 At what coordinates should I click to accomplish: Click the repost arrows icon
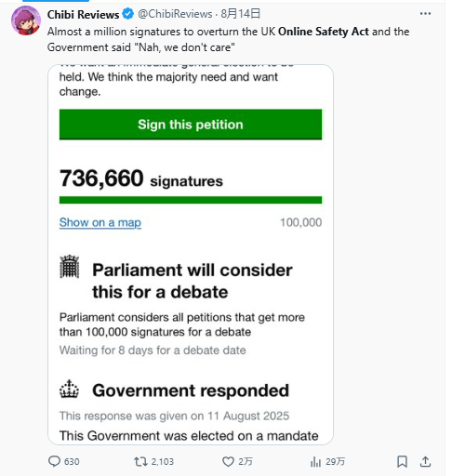point(140,462)
